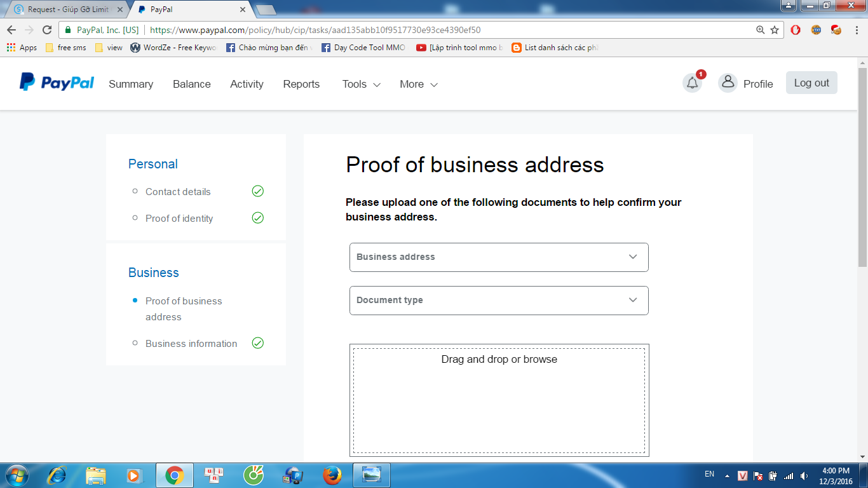The image size is (868, 488).
Task: Click the Windows Start button
Action: 16,475
